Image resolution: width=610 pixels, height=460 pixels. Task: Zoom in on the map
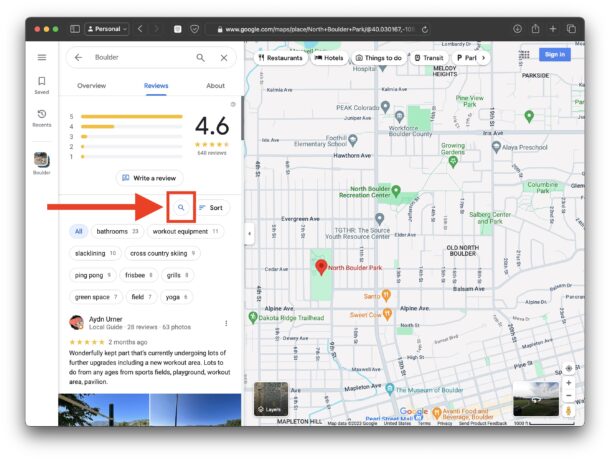(569, 383)
